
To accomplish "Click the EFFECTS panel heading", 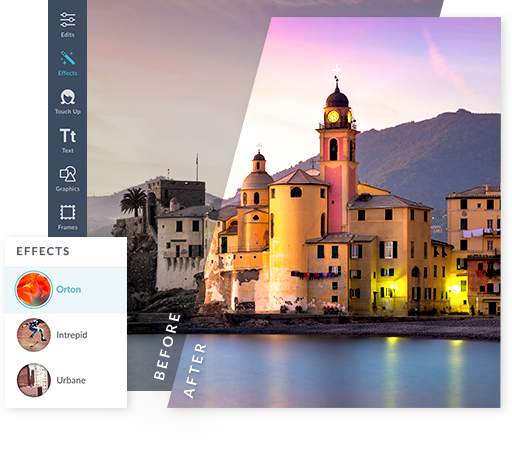I will [x=43, y=251].
